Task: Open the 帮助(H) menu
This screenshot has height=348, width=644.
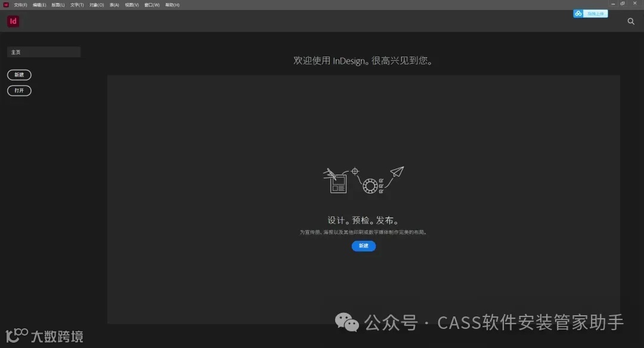Action: coord(172,5)
